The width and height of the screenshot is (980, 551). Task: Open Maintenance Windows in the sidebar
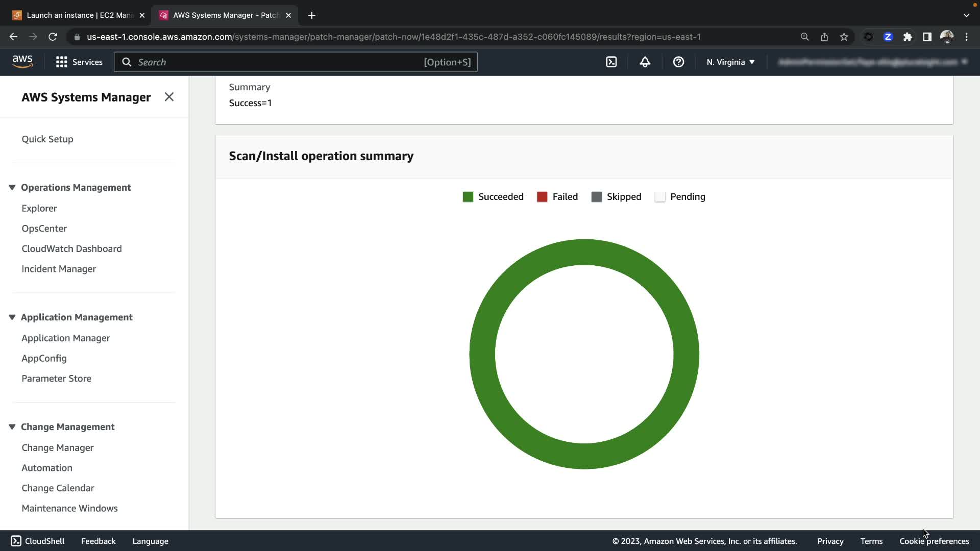(x=69, y=508)
